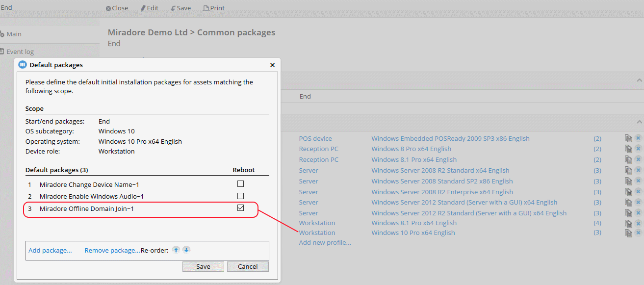Delete the Windows 8.1 Pro Reception PC profile
The image size is (644, 285).
tap(638, 160)
